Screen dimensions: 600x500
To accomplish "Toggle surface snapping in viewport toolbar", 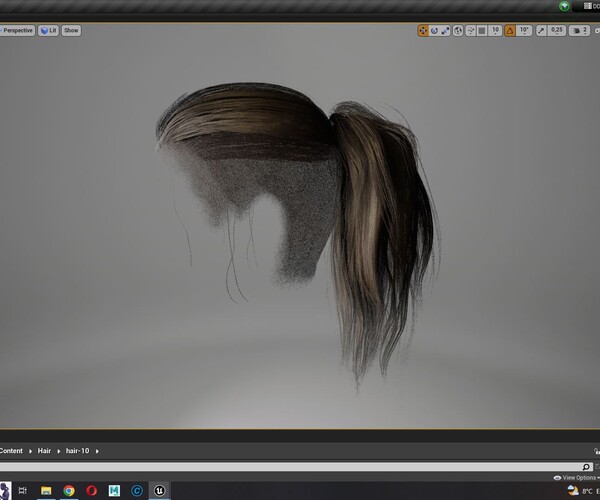I will (471, 31).
